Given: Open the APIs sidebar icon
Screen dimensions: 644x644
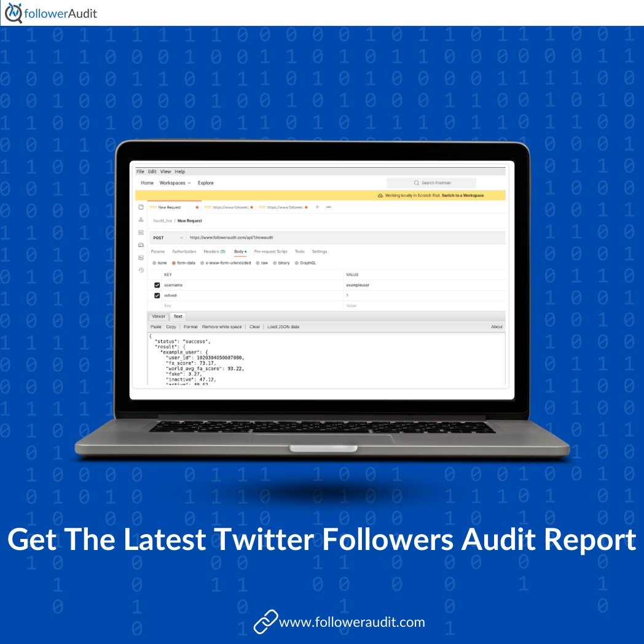Looking at the screenshot, I should (141, 220).
